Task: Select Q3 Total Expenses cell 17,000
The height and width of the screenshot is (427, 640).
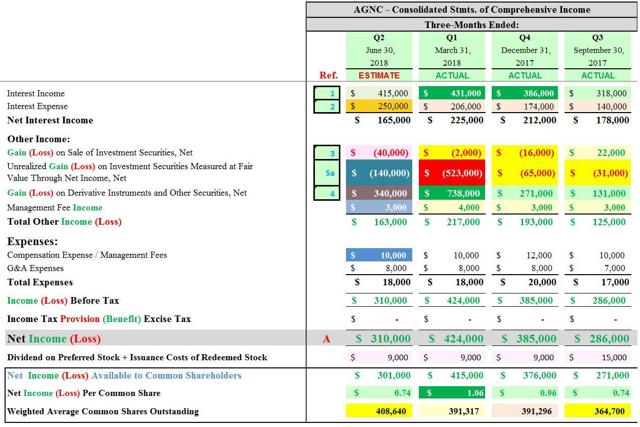Action: (598, 282)
